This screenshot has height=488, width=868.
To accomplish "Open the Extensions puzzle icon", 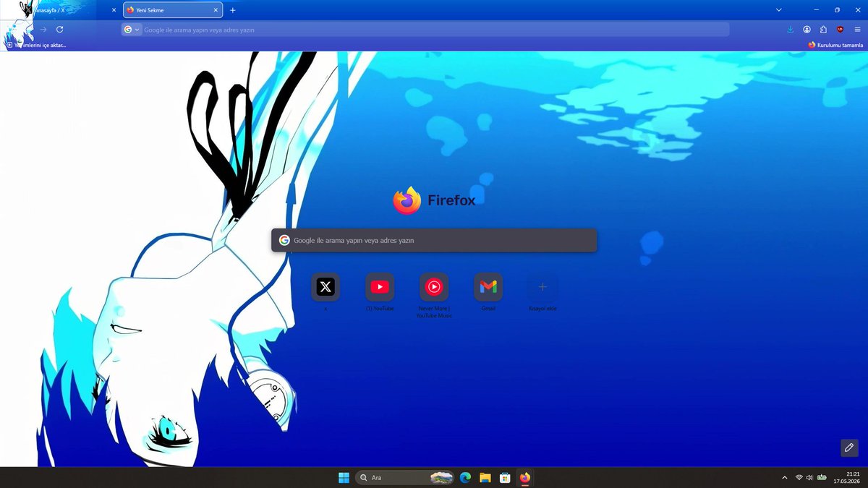I will (823, 30).
